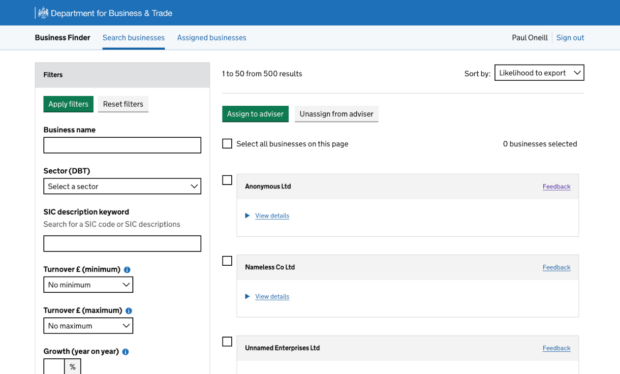Image resolution: width=620 pixels, height=374 pixels.
Task: Open the No minimum turnover dropdown
Action: [x=88, y=285]
